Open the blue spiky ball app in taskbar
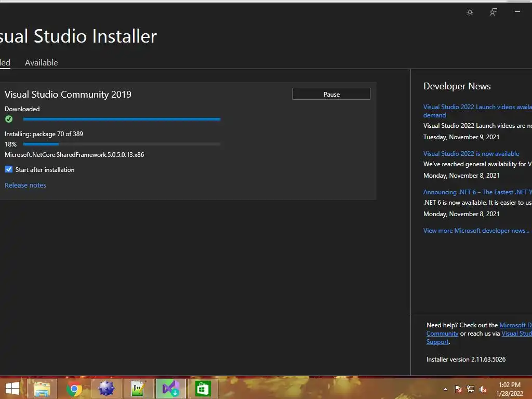532x399 pixels. [x=106, y=389]
